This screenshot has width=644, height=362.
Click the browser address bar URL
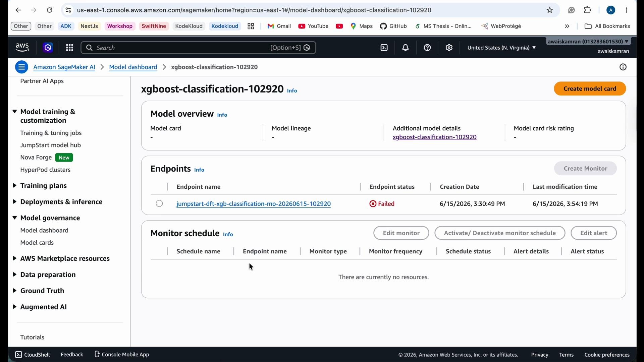click(254, 10)
